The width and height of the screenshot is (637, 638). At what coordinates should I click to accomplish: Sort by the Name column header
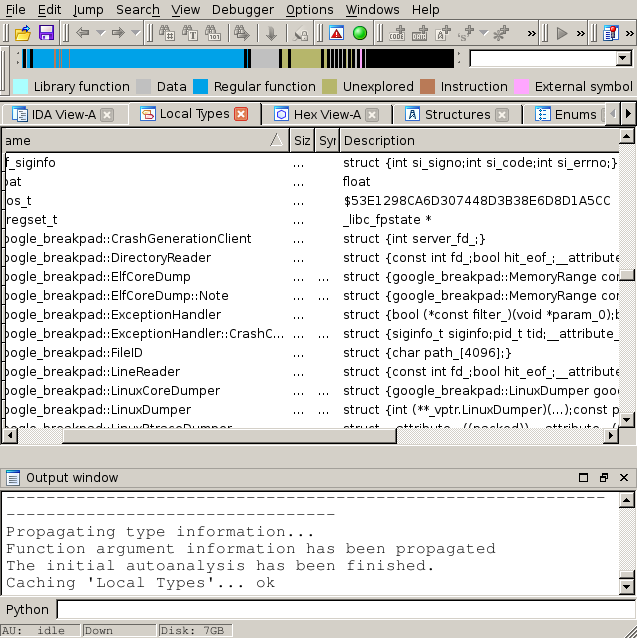point(145,141)
